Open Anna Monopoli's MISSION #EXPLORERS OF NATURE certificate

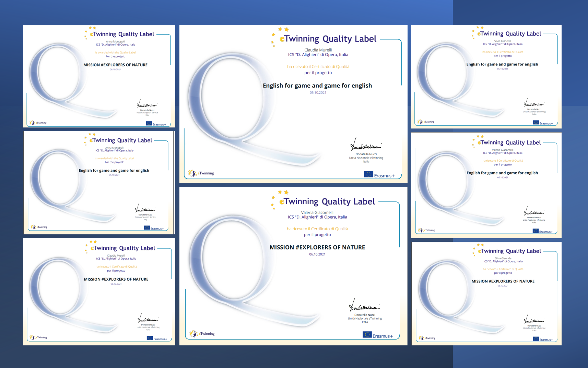coord(99,76)
